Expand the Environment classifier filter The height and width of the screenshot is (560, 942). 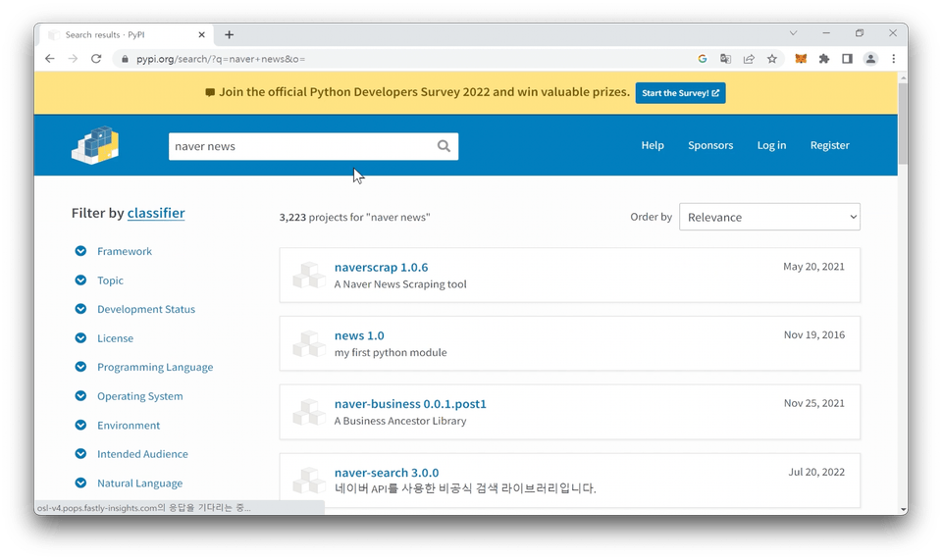80,425
